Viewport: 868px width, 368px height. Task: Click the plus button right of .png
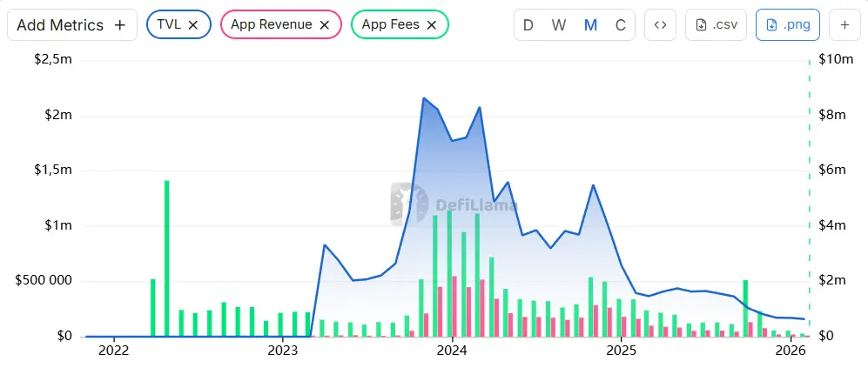(844, 25)
